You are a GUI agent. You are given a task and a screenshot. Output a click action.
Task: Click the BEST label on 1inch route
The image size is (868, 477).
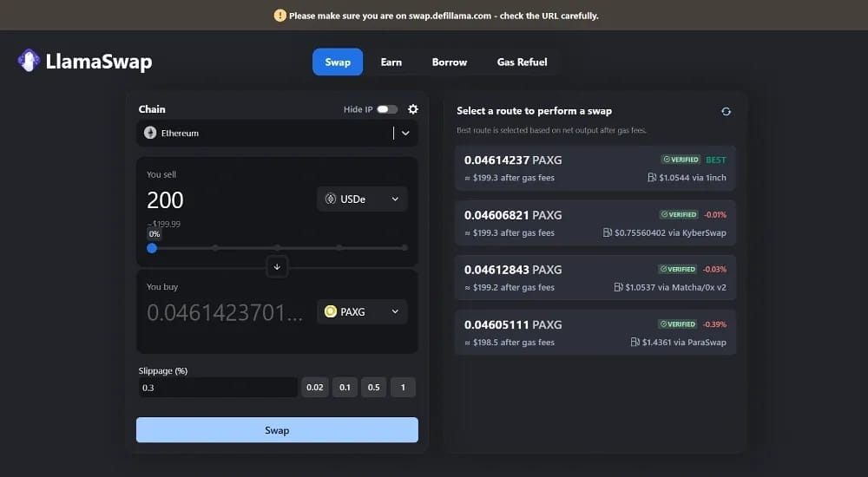pyautogui.click(x=716, y=160)
